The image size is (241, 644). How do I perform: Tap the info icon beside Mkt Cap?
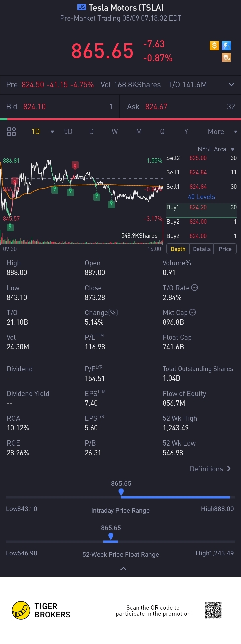pos(192,312)
